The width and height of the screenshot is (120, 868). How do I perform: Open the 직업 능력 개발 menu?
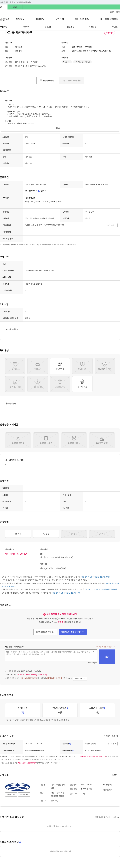click(82, 19)
